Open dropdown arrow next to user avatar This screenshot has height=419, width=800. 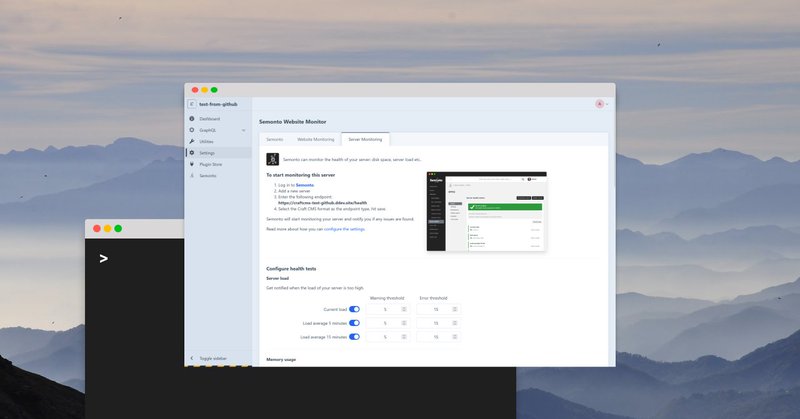pos(607,104)
